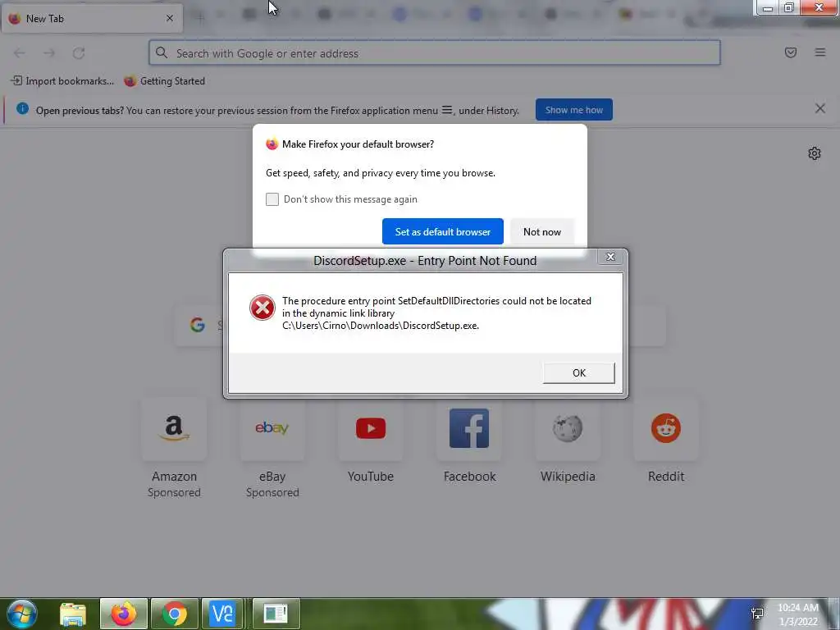This screenshot has width=840, height=630.
Task: Open new tab page settings gear
Action: tap(815, 153)
